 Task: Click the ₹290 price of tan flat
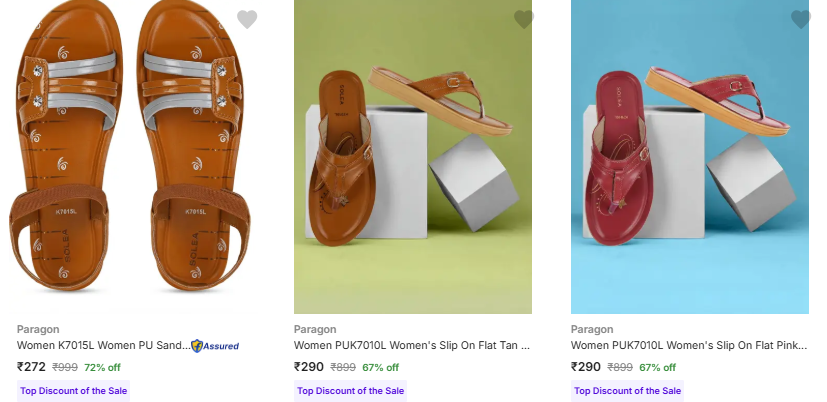(x=308, y=367)
